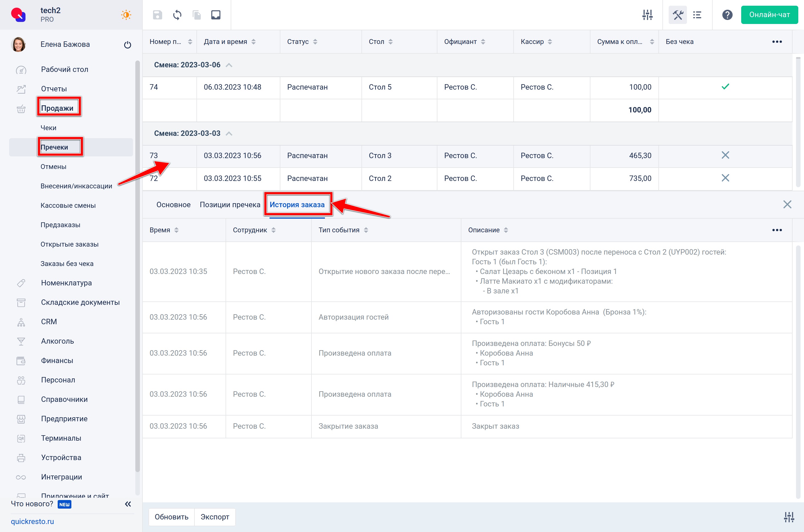Viewport: 804px width, 532px height.
Task: Open the help question mark icon
Action: 727,15
